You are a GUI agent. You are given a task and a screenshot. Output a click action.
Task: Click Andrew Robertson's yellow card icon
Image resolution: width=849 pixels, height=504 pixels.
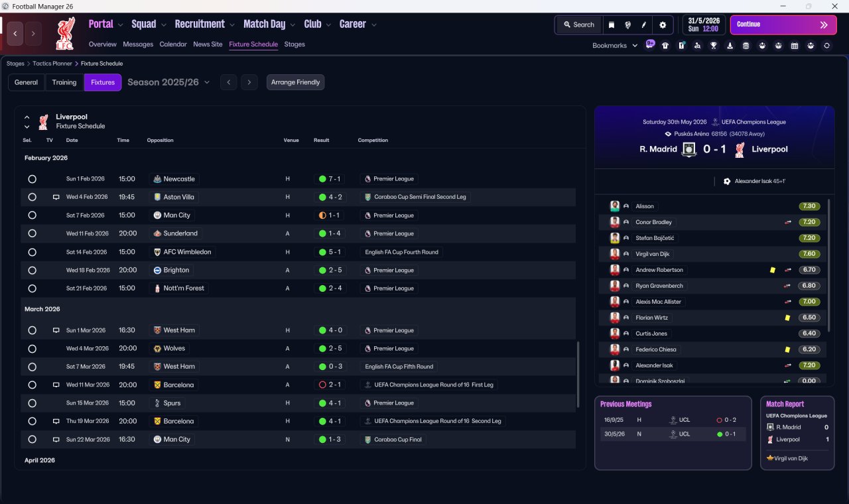tap(773, 270)
